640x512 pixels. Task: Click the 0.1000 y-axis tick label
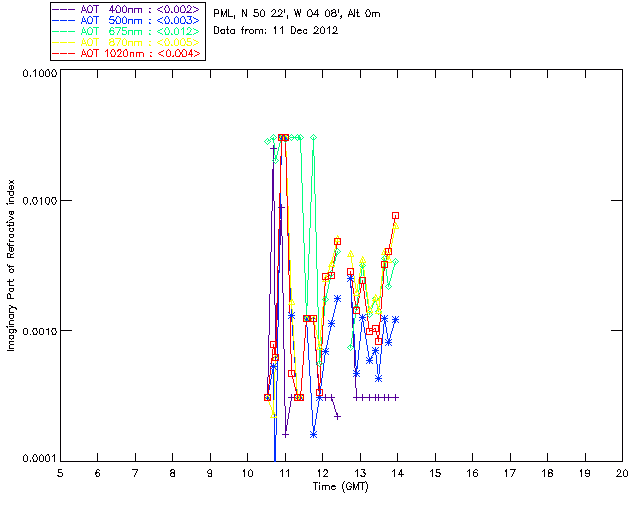[40, 73]
